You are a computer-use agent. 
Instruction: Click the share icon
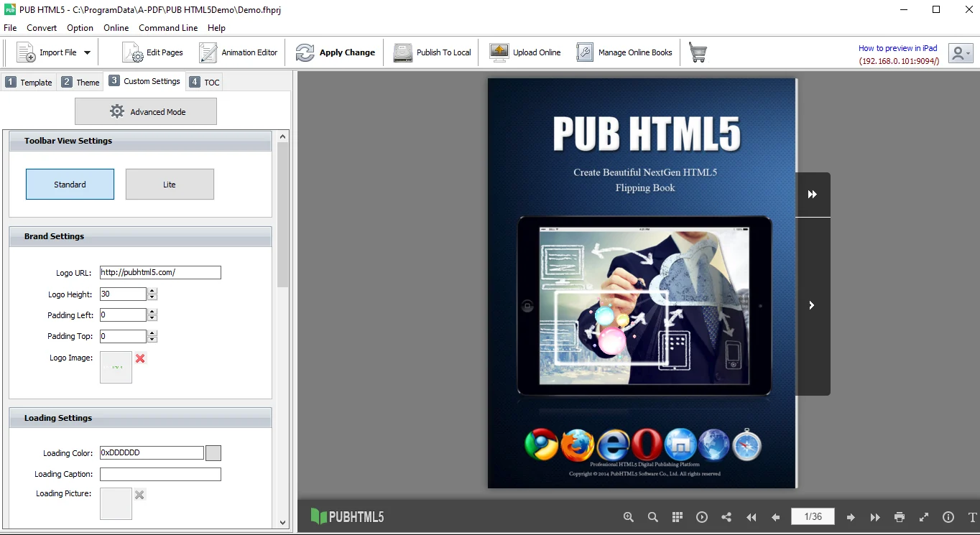coord(726,517)
